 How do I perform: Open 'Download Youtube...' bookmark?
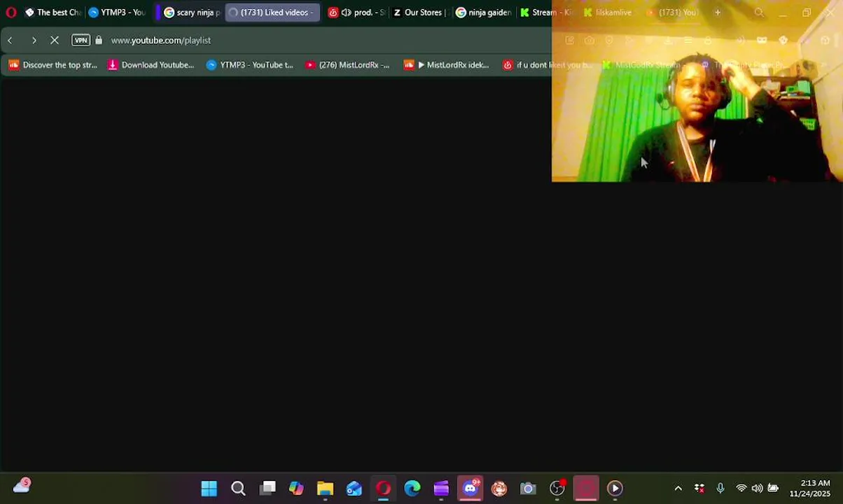(151, 65)
